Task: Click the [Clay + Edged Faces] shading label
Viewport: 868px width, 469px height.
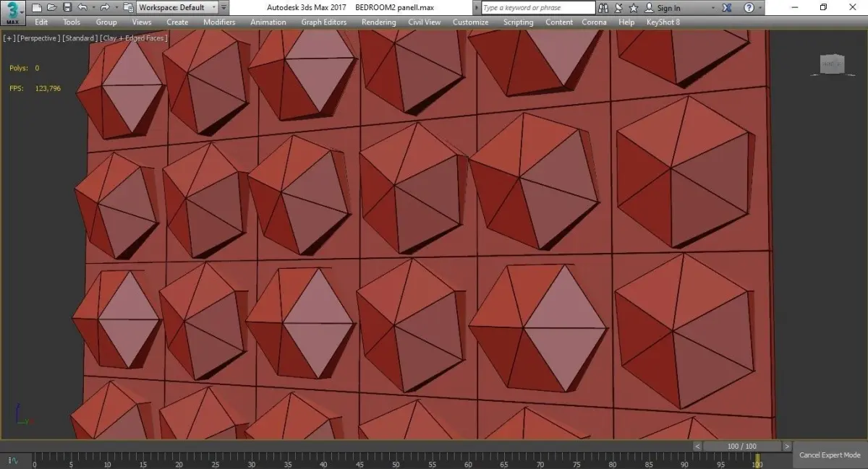Action: point(133,38)
